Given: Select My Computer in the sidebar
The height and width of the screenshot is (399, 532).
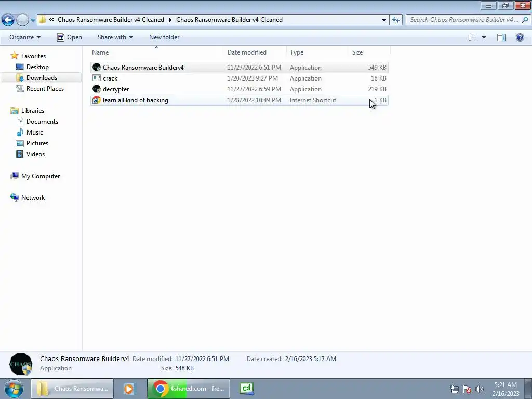Looking at the screenshot, I should pyautogui.click(x=41, y=176).
